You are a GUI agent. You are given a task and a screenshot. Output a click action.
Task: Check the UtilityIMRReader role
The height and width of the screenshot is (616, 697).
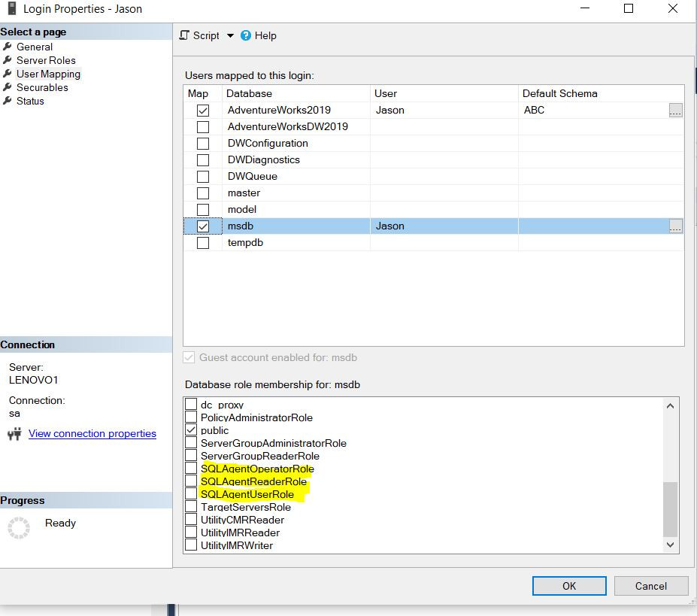[191, 532]
